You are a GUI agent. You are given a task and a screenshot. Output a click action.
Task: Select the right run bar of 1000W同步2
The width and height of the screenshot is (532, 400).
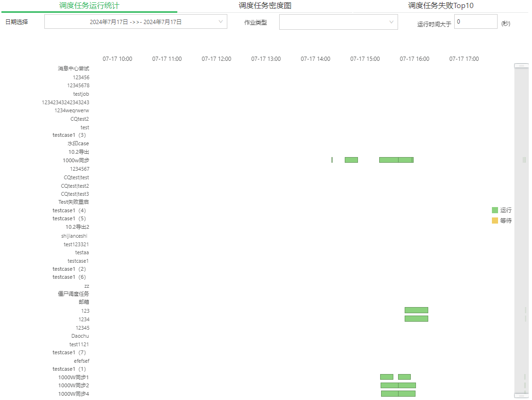click(x=407, y=385)
